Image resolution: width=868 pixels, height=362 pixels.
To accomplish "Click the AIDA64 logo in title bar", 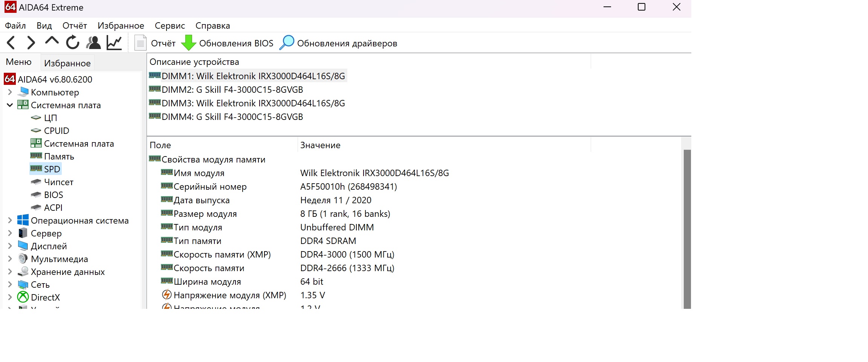I will [x=11, y=7].
